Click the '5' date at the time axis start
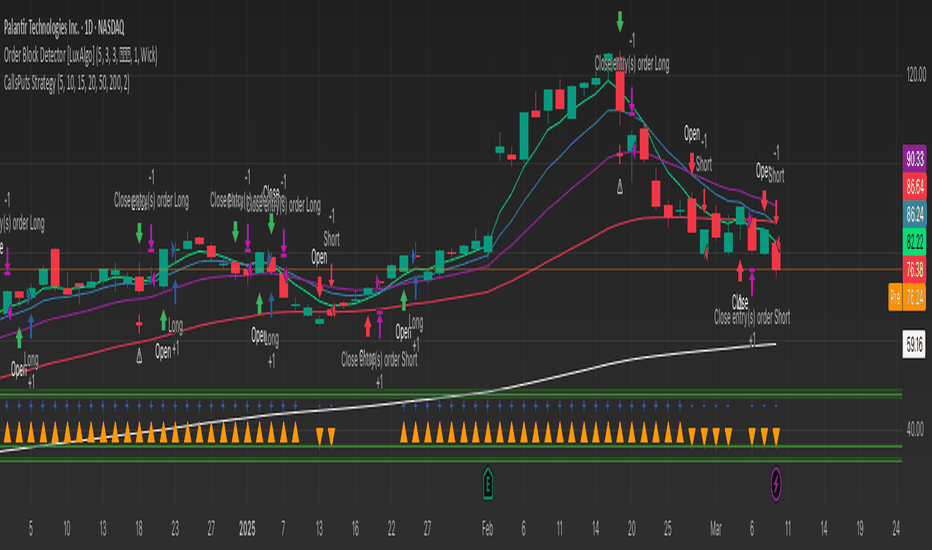This screenshot has height=550, width=932. 31,528
